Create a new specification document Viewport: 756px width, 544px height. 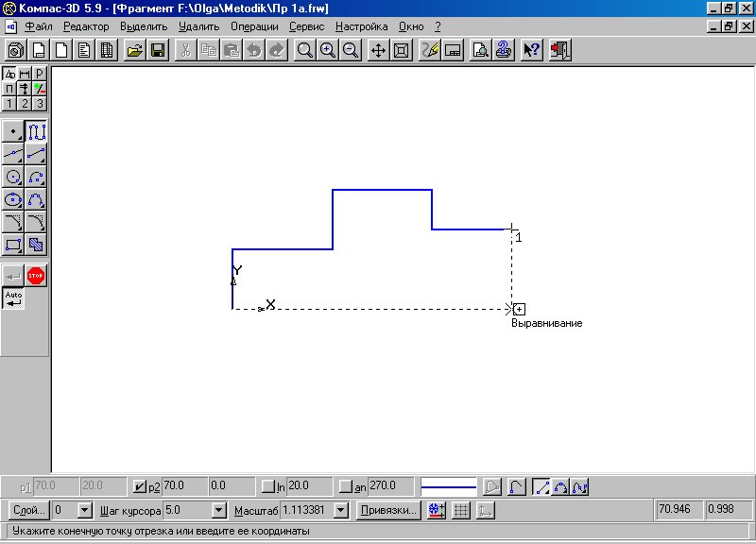[x=107, y=50]
